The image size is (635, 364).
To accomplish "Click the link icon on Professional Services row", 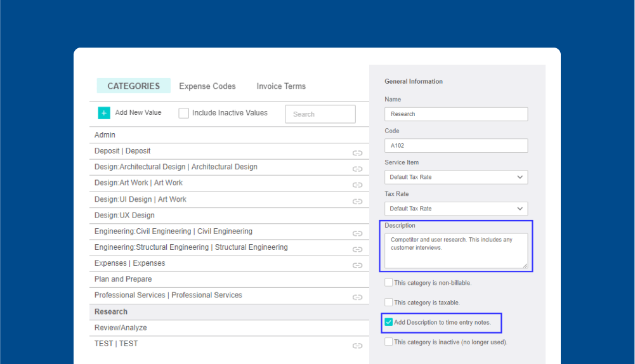I will coord(357,297).
